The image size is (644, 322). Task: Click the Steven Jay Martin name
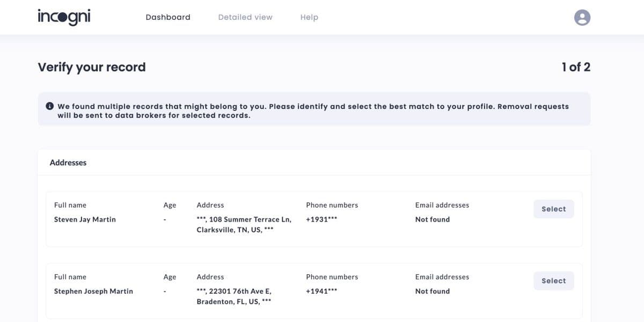85,219
